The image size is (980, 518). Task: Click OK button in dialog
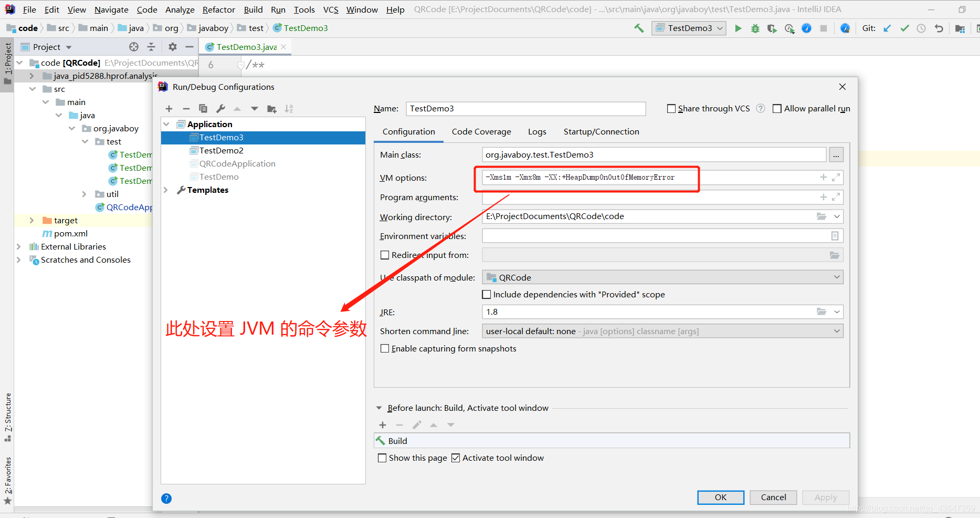point(721,498)
